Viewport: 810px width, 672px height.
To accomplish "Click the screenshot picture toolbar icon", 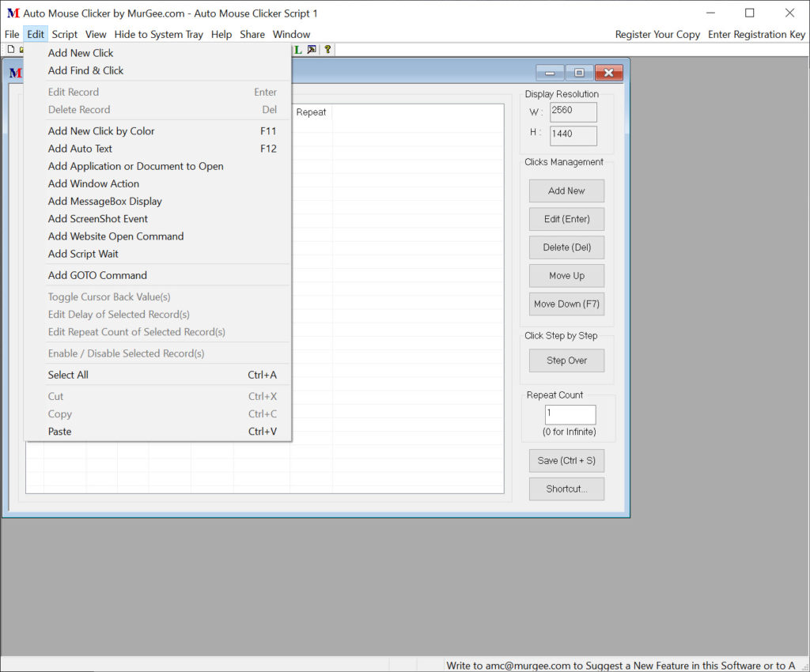I will point(312,50).
